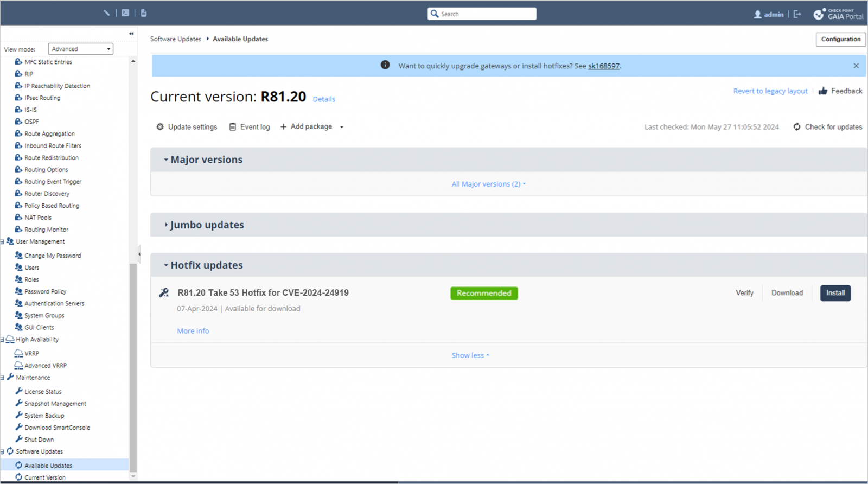This screenshot has height=484, width=868.
Task: Open the sk168597 link
Action: pos(603,66)
